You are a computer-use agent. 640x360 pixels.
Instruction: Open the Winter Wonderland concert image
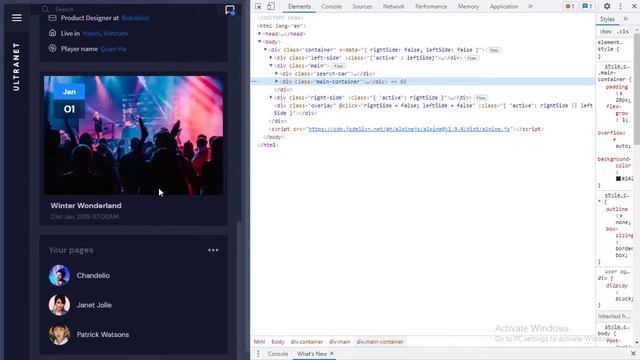133,135
